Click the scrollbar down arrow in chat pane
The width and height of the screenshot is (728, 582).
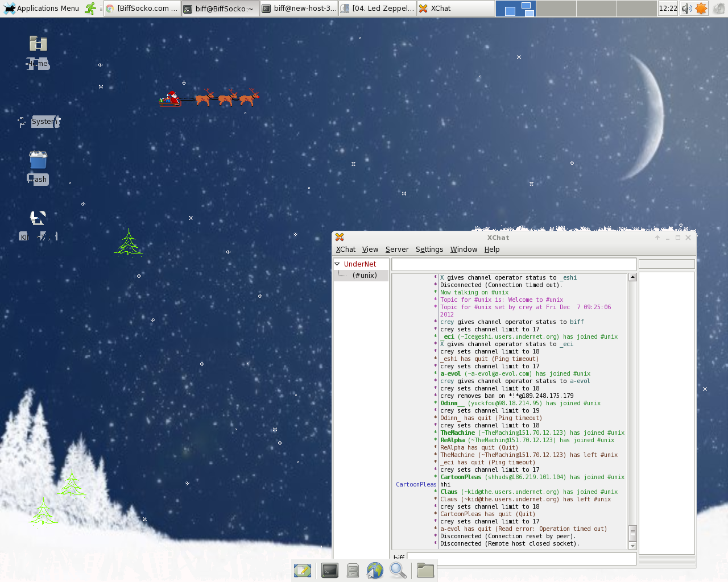(632, 546)
